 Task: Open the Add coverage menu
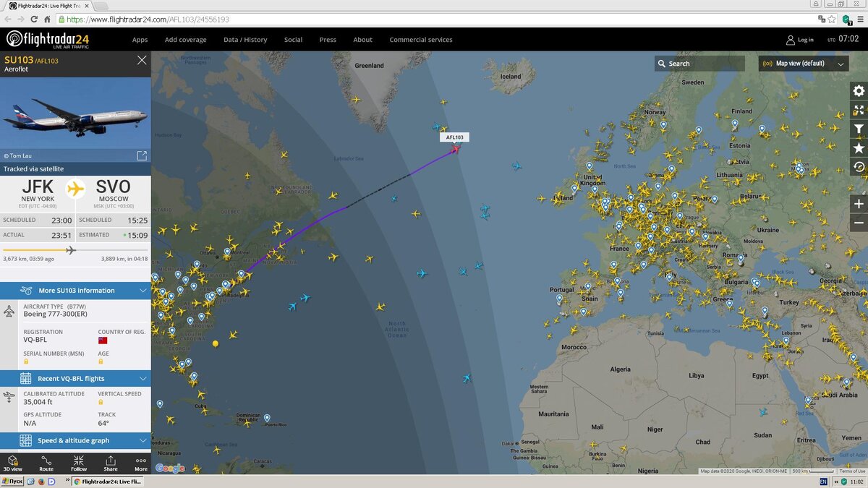(185, 40)
